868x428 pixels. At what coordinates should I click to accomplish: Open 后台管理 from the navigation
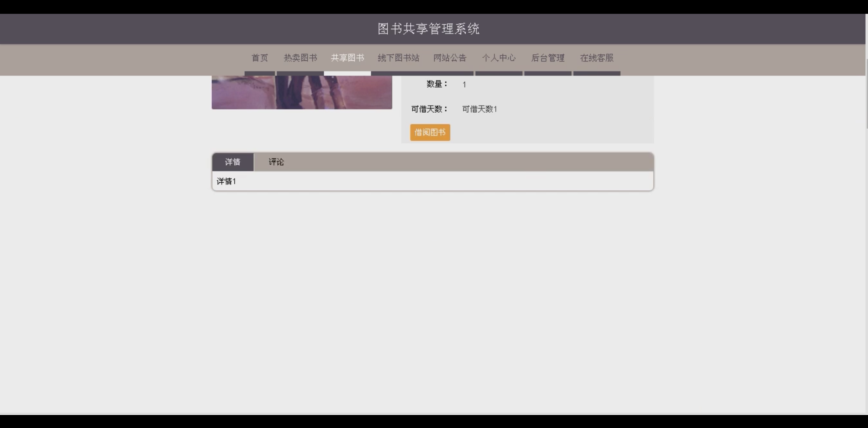point(548,58)
